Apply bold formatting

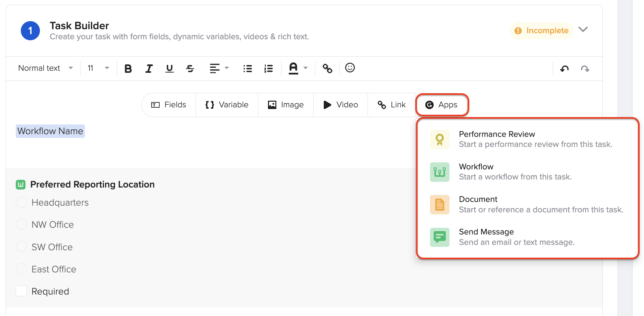point(128,68)
